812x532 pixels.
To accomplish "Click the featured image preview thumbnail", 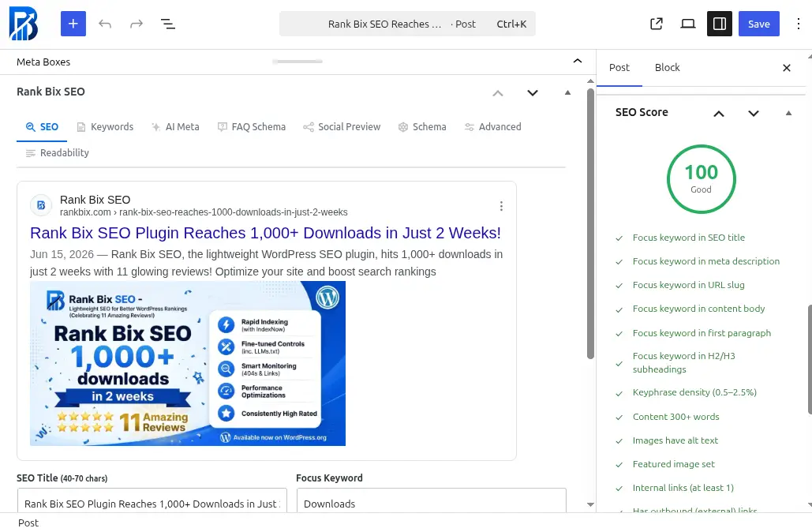I will pos(188,363).
